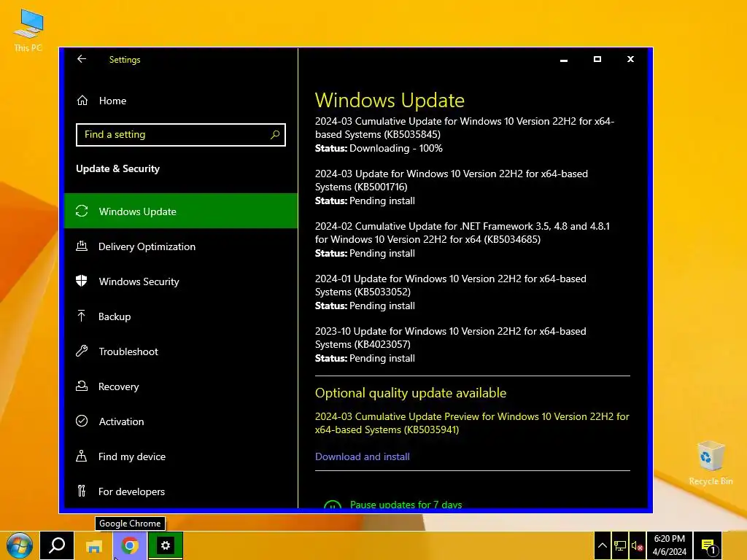Click the Find my device icon

tap(82, 456)
